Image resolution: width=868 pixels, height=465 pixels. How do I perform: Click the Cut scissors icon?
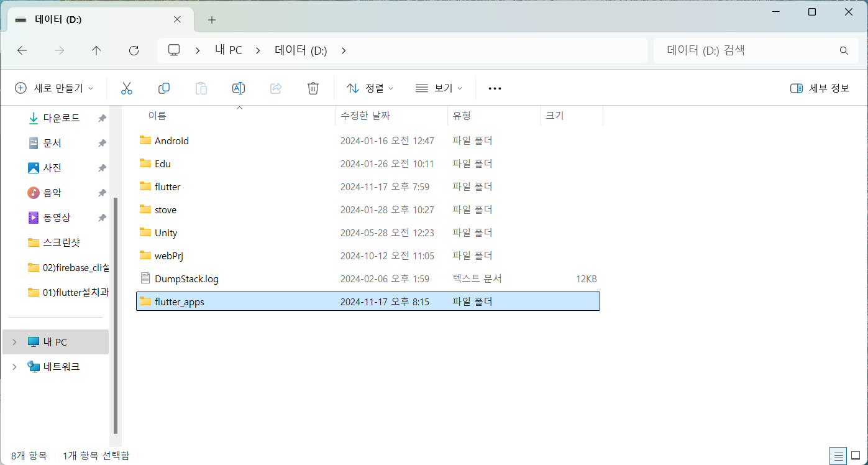click(127, 88)
